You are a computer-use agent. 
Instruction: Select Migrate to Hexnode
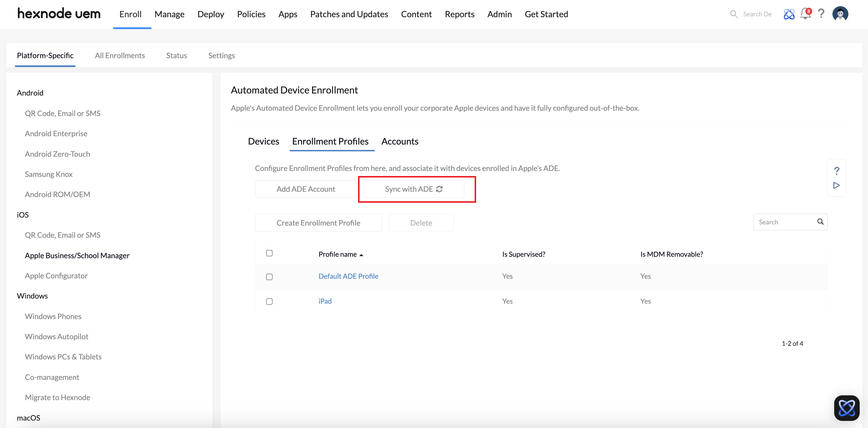pyautogui.click(x=57, y=397)
